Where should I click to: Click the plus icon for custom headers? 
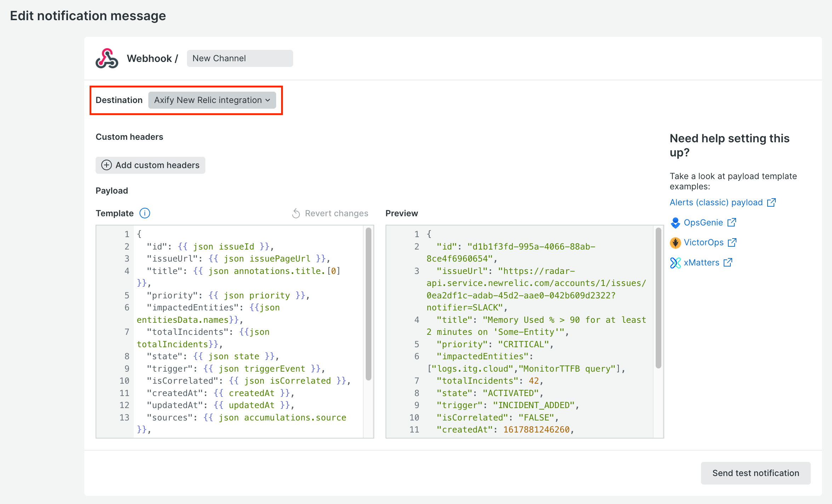click(106, 165)
